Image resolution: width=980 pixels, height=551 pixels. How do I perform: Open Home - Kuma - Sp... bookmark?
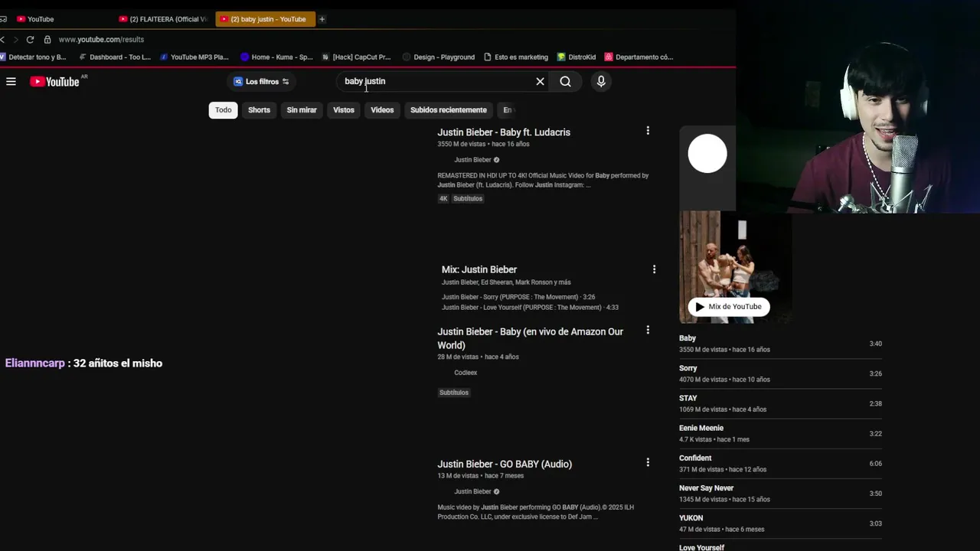[x=276, y=57]
